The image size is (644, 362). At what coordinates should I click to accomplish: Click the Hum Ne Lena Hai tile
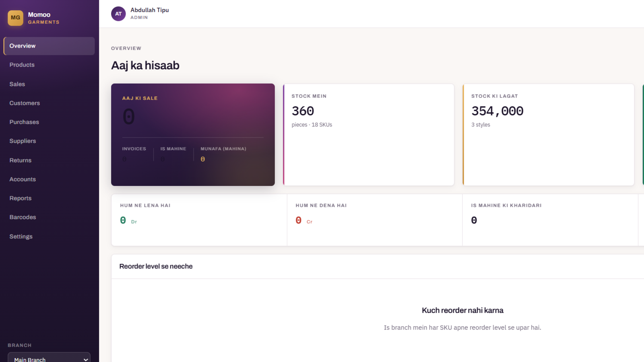[x=199, y=220]
